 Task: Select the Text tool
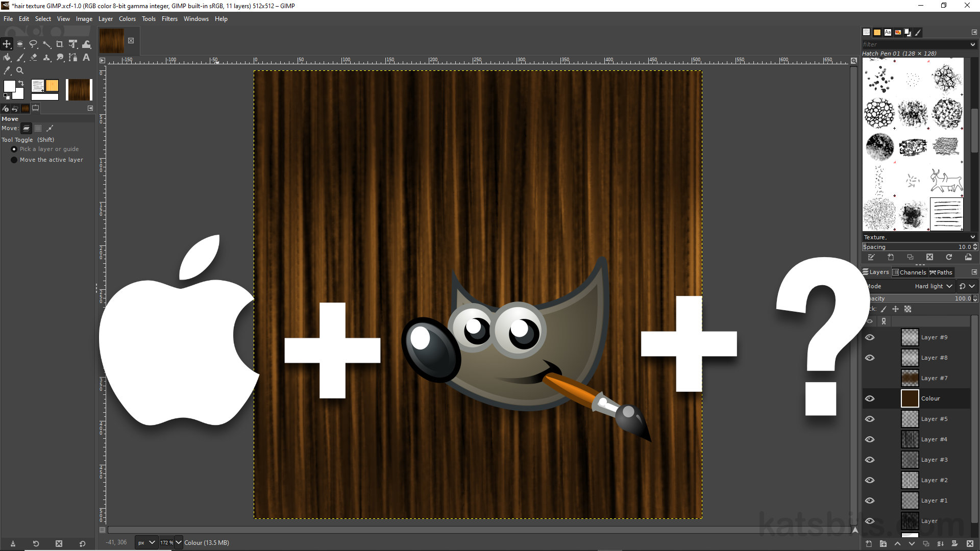(x=86, y=57)
